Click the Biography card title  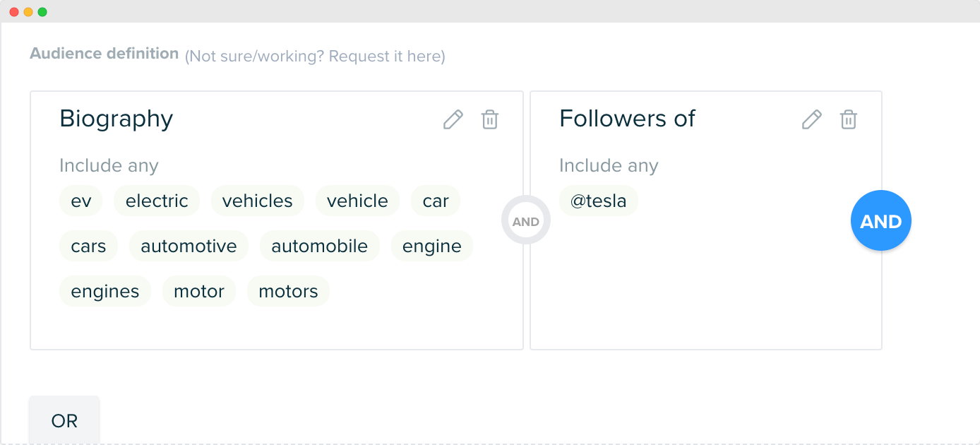coord(116,119)
